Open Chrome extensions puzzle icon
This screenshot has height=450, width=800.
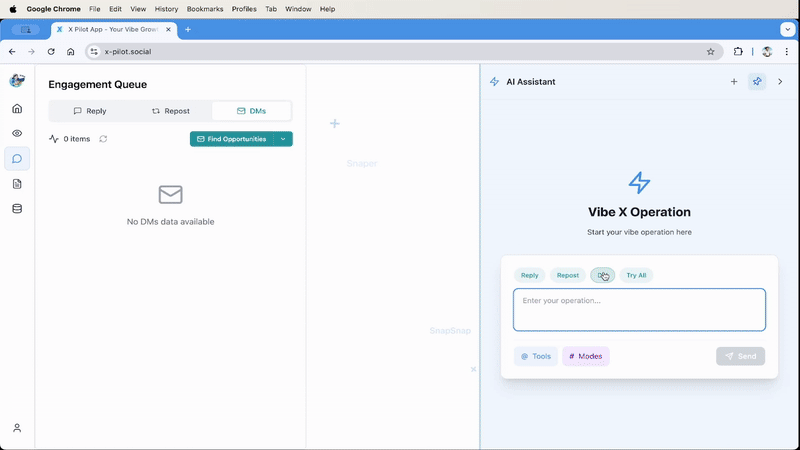pos(738,52)
